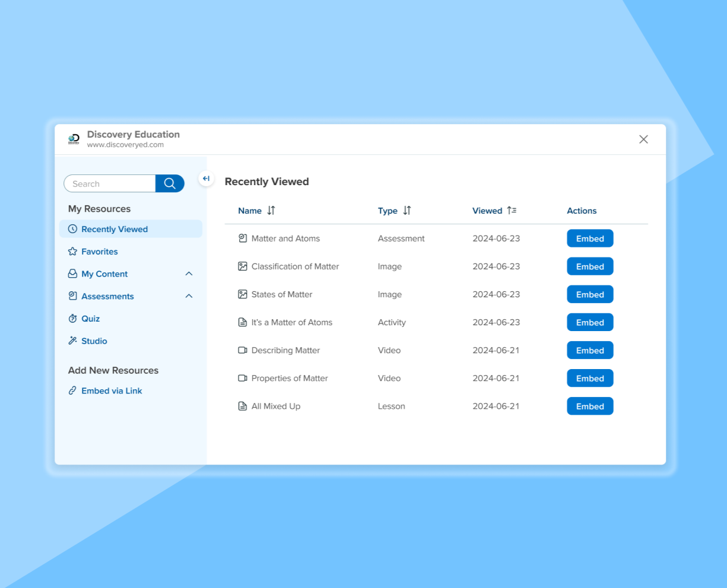
Task: Embed the All Mixed Up lesson
Action: [x=590, y=406]
